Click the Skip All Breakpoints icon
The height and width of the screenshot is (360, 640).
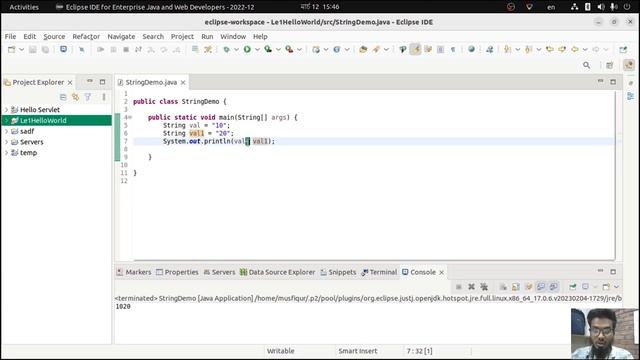tap(82, 49)
